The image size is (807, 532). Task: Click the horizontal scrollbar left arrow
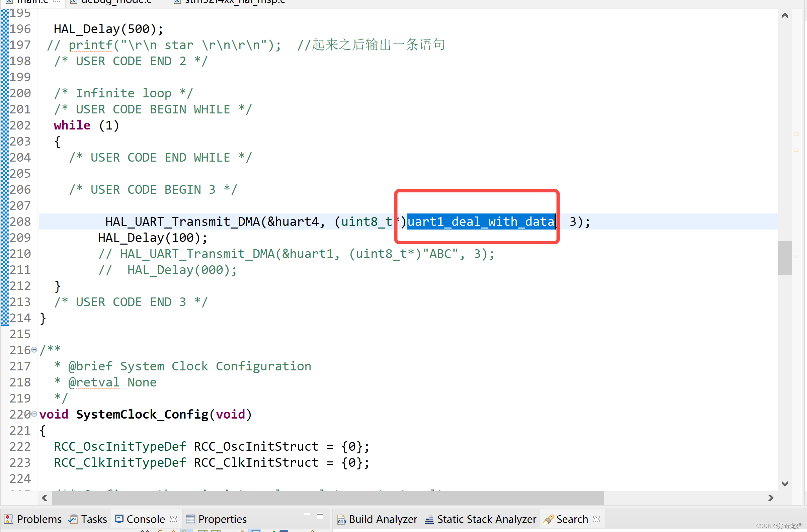45,498
